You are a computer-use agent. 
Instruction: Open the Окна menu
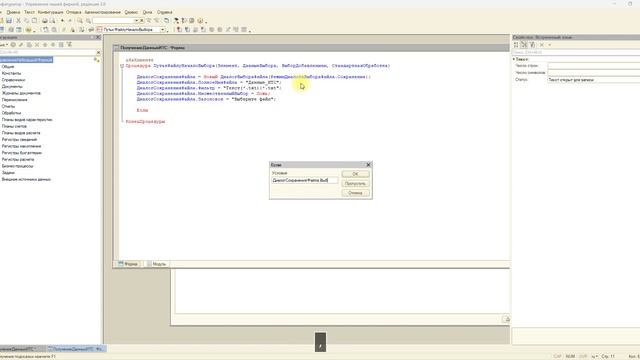click(x=147, y=12)
